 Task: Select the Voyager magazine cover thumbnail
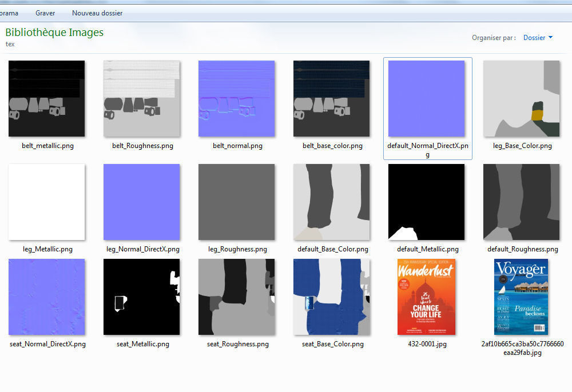[x=521, y=297]
